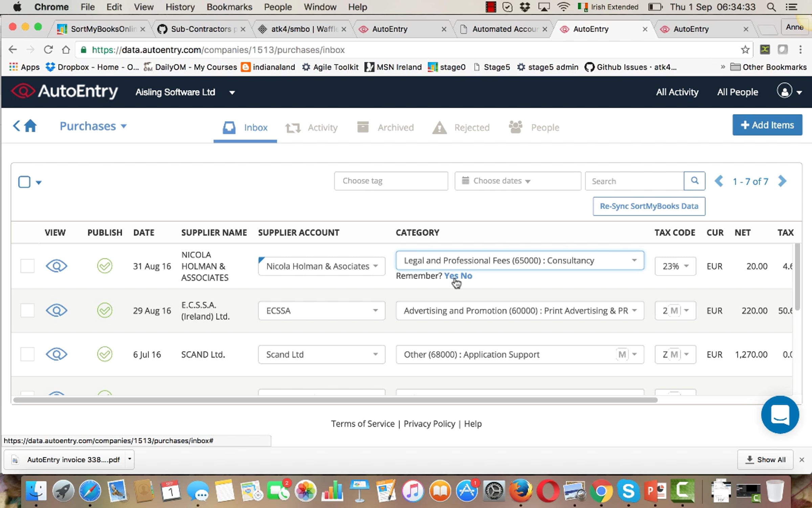812x508 pixels.
Task: Click the Add Items button
Action: coord(767,125)
